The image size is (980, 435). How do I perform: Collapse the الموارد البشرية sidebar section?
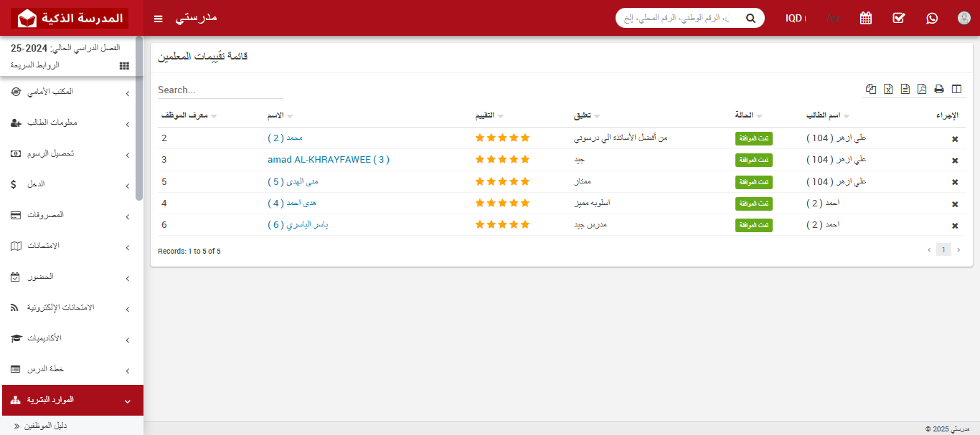(72, 401)
